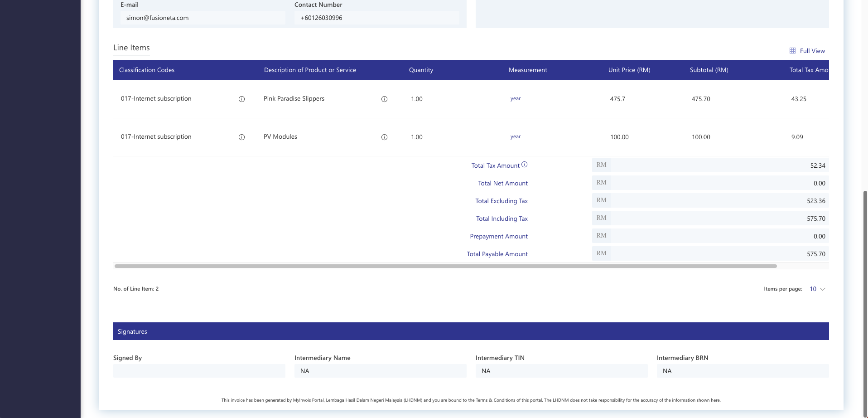Click info icon beside first Internet subscription code
The width and height of the screenshot is (868, 418).
coord(241,99)
